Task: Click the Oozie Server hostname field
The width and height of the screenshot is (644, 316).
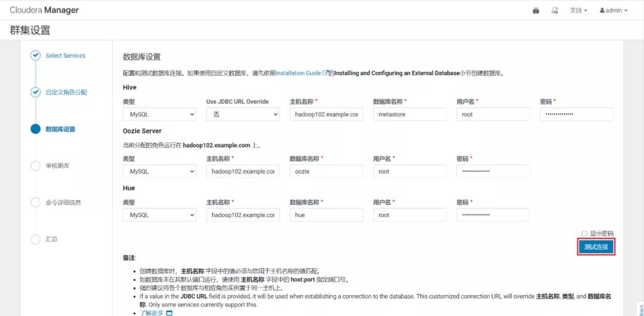Action: 243,171
